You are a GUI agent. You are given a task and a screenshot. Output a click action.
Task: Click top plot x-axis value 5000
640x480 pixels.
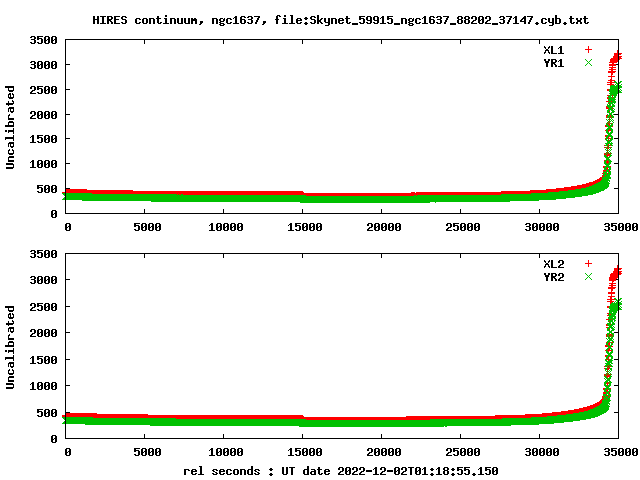147,227
